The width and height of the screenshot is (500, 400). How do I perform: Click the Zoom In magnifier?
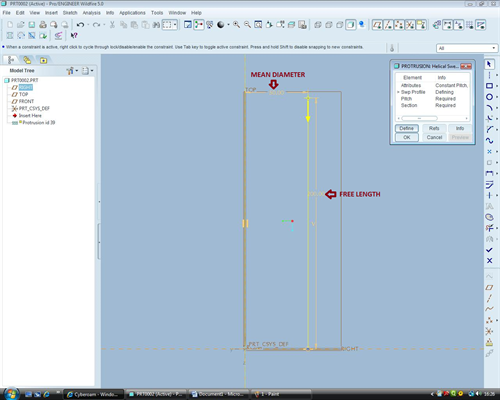point(236,25)
